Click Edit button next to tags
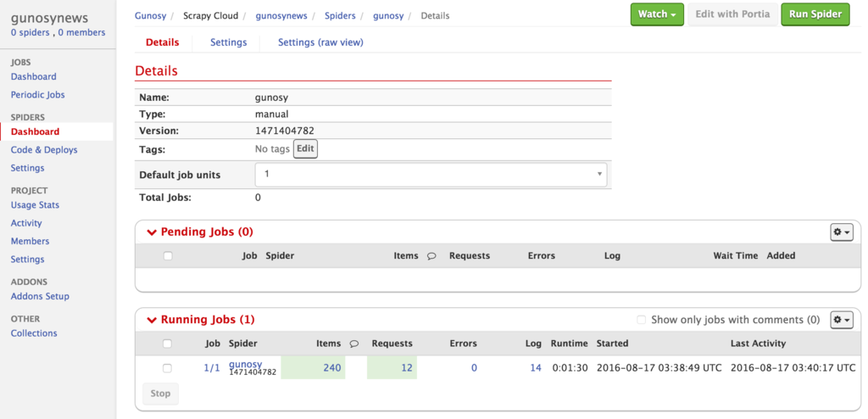Viewport: 868px width, 419px height. 305,149
